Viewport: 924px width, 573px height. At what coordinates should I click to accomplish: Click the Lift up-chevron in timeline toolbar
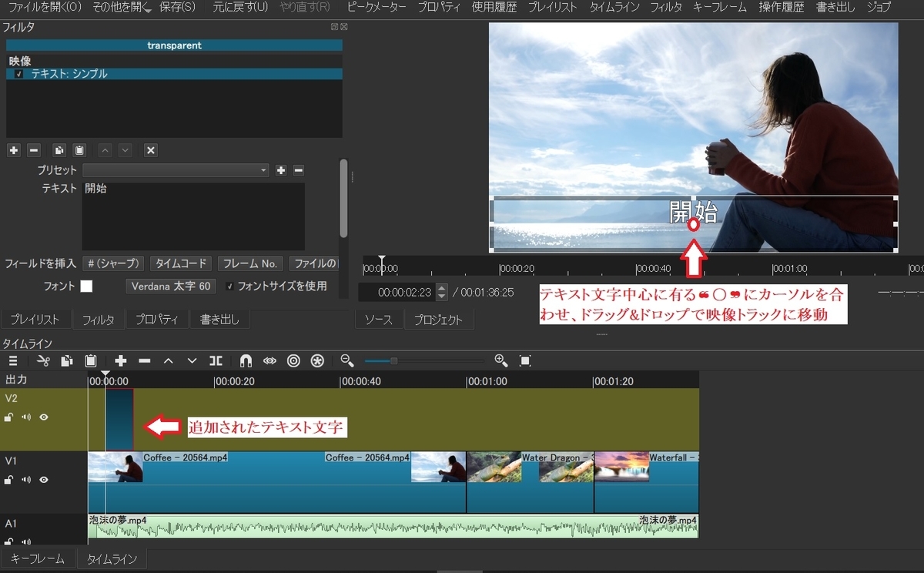(168, 360)
